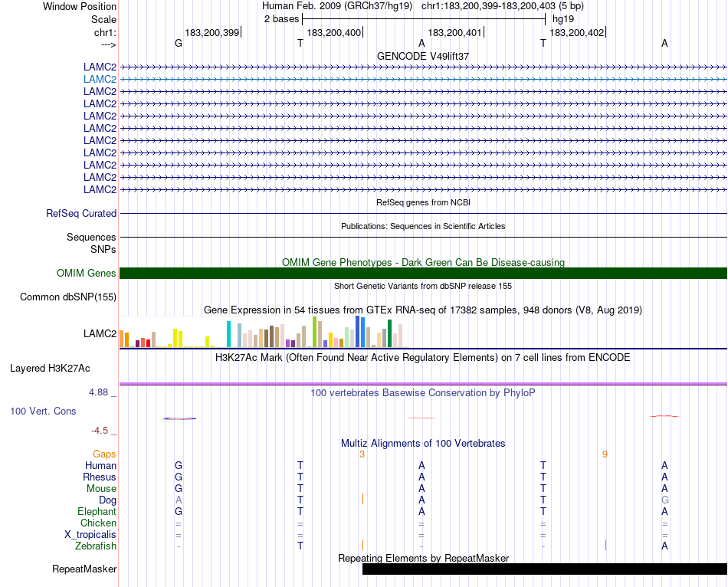Screen dimensions: 728x587
Task: Click the 'Common dbSNP(155)' label
Action: pyautogui.click(x=68, y=297)
